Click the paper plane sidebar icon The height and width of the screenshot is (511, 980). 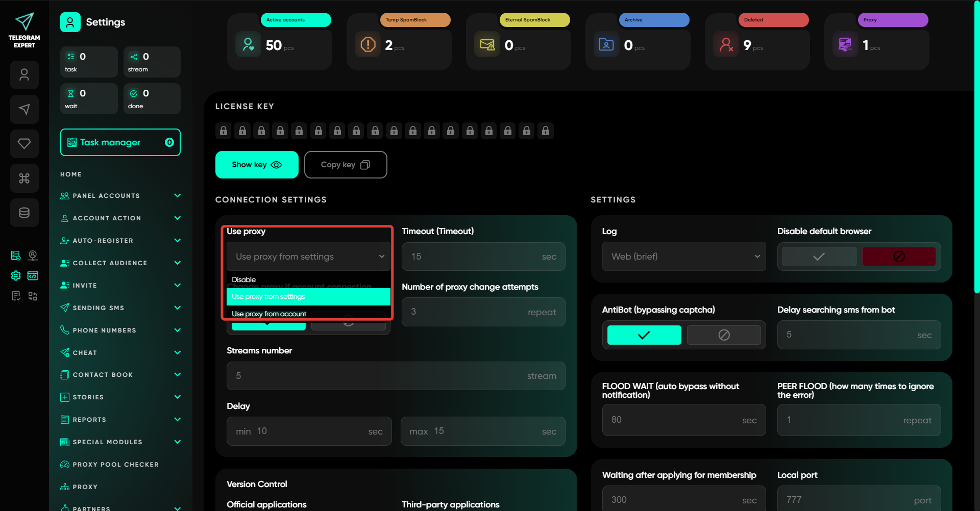(x=24, y=109)
